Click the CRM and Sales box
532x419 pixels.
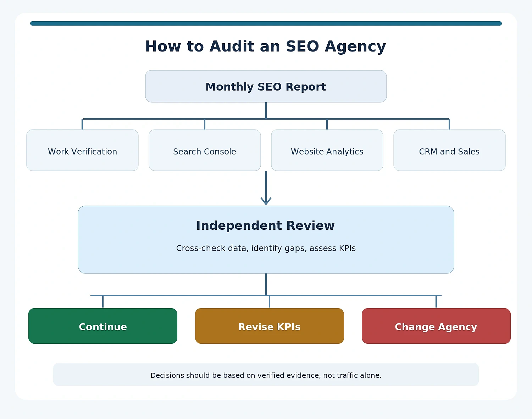(449, 150)
